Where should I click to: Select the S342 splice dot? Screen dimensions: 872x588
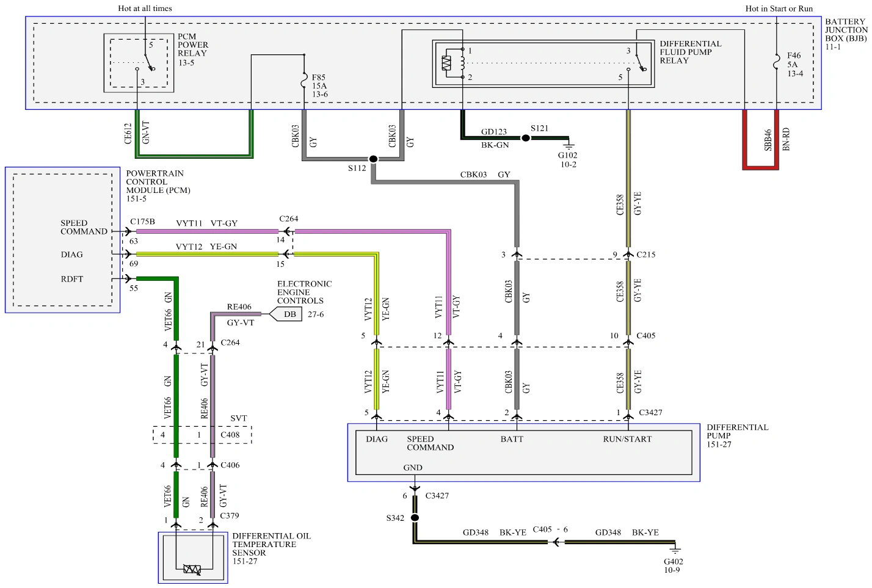pyautogui.click(x=415, y=518)
